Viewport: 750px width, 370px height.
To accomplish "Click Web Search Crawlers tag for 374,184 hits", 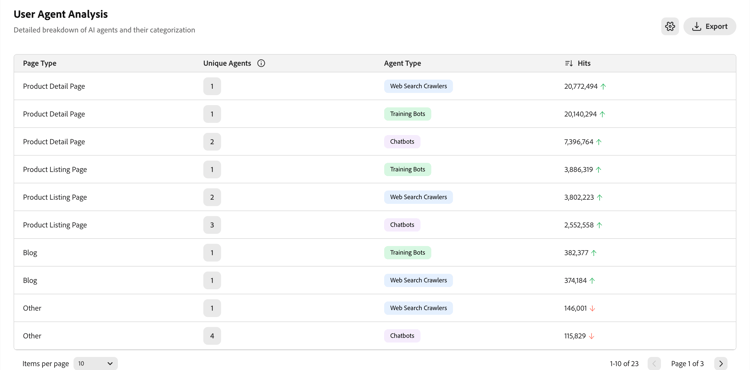I will coord(418,280).
